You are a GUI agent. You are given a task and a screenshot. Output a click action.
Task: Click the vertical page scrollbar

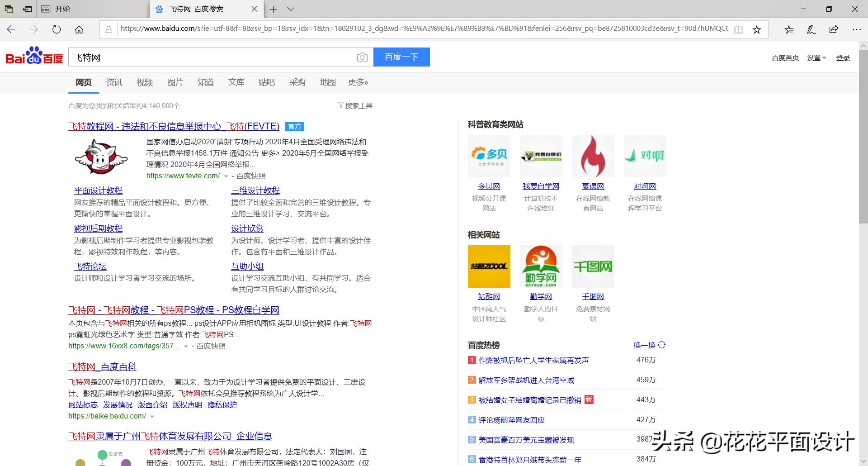click(863, 136)
